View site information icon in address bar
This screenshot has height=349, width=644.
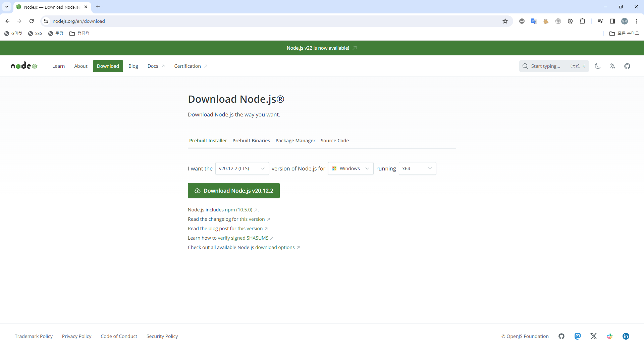(46, 21)
